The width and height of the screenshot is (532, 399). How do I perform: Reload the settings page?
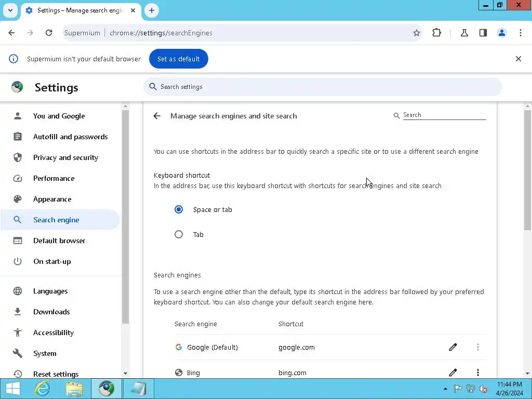click(x=49, y=33)
